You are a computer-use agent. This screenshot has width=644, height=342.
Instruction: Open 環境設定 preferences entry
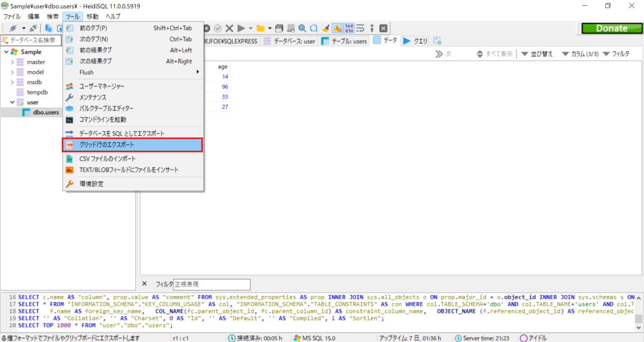click(x=92, y=183)
